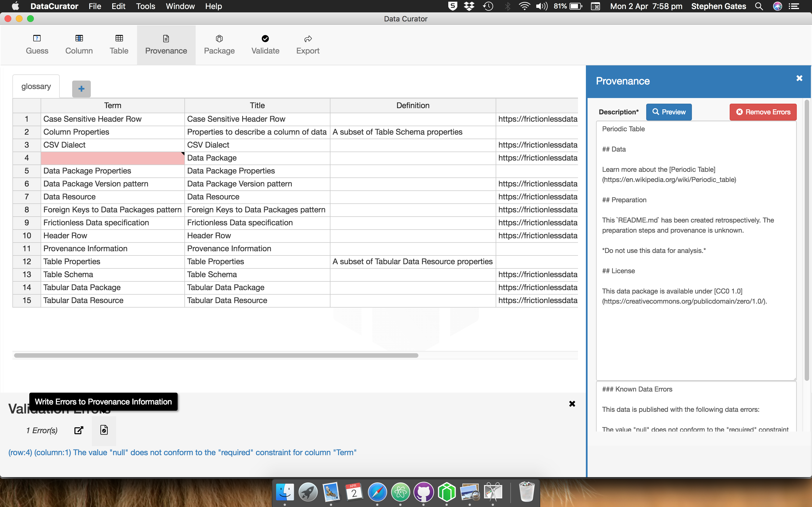The width and height of the screenshot is (812, 507).
Task: Run Validate from the toolbar
Action: pos(265,45)
